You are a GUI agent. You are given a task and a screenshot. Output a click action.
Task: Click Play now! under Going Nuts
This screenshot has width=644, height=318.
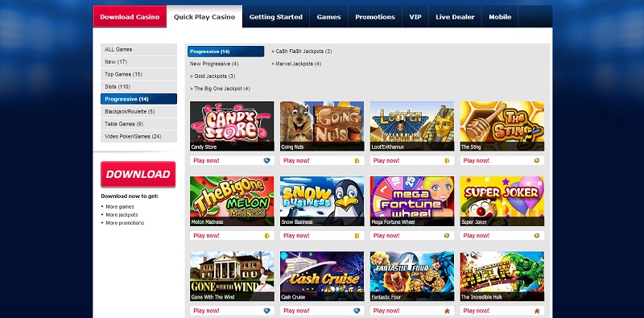click(296, 161)
